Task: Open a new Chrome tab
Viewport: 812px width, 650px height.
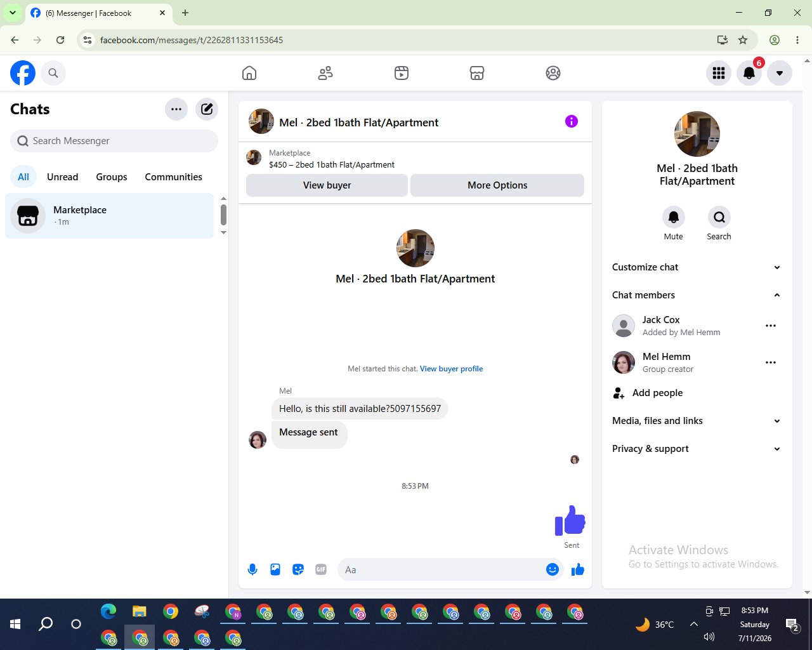Action: [x=185, y=13]
